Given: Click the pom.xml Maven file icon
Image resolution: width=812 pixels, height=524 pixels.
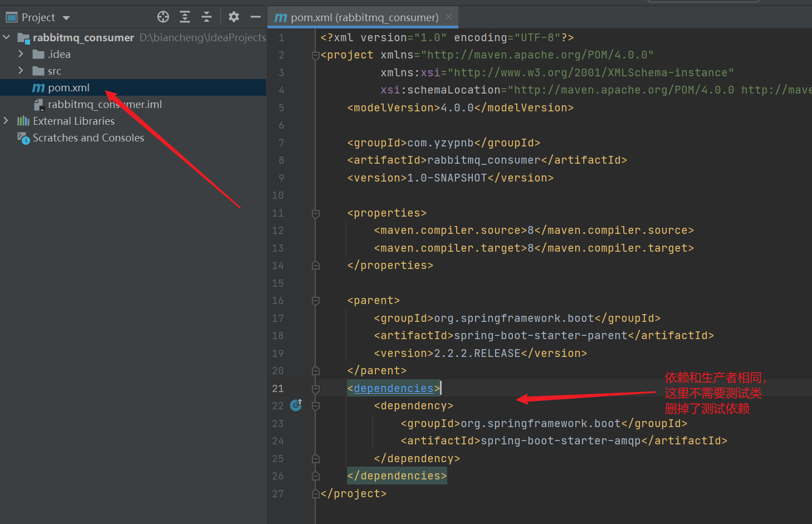Looking at the screenshot, I should [38, 88].
